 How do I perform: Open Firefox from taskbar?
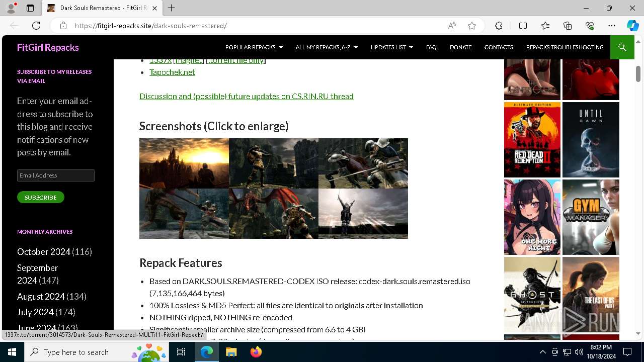256,352
